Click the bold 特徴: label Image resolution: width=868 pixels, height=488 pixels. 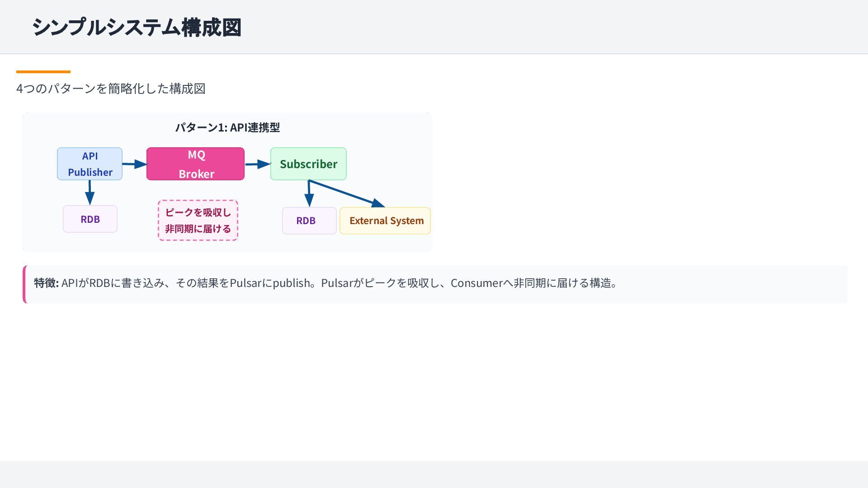[46, 283]
